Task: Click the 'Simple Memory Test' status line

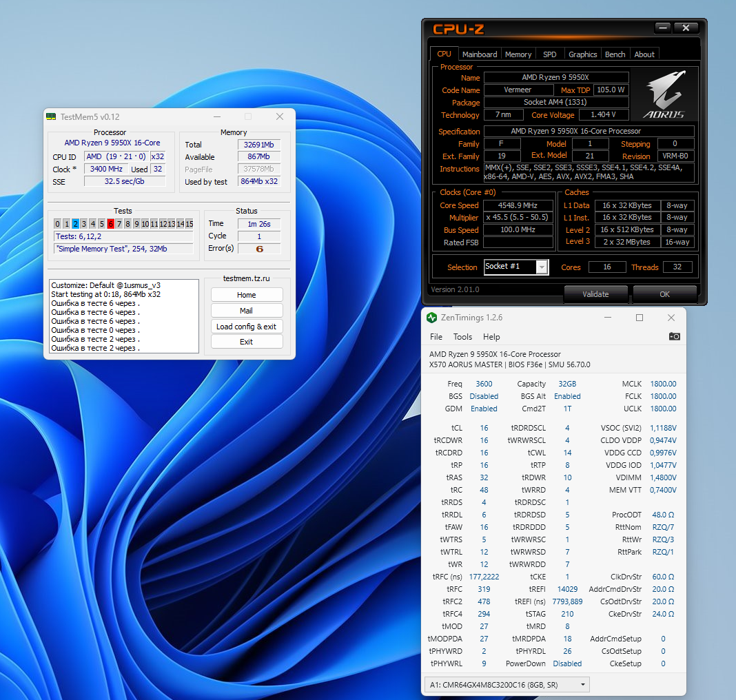Action: pyautogui.click(x=124, y=249)
